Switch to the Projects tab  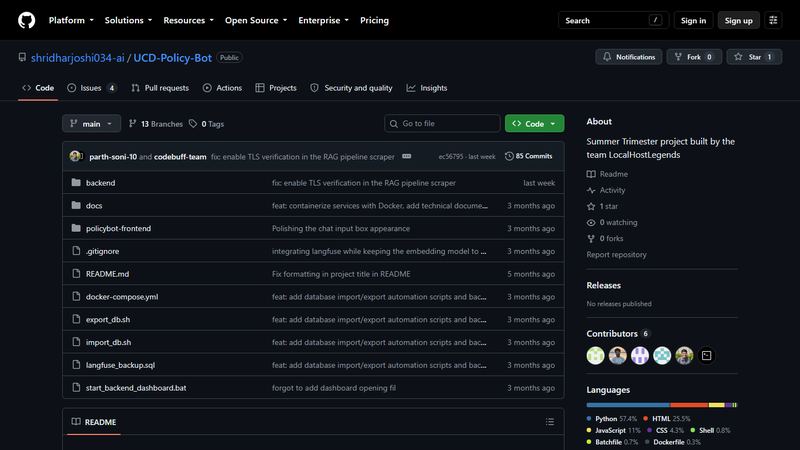click(276, 88)
